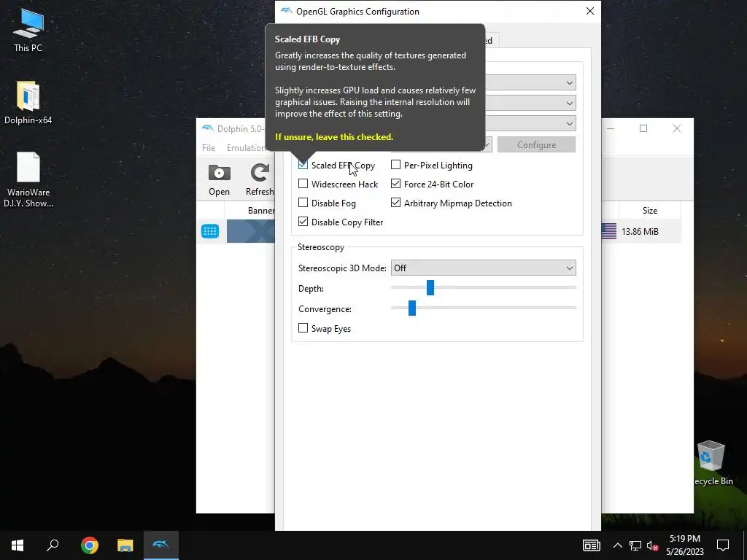This screenshot has height=560, width=747.
Task: Open File Explorer from the taskbar
Action: [x=125, y=545]
